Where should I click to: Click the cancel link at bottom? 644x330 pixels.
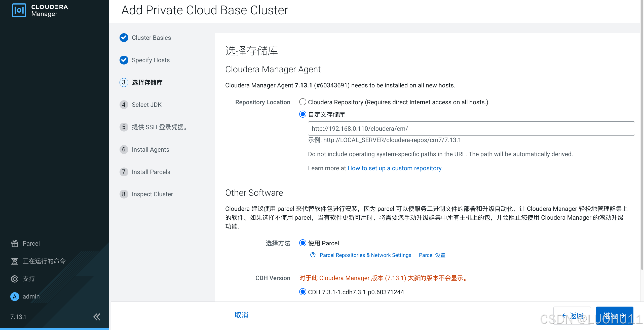pos(241,315)
